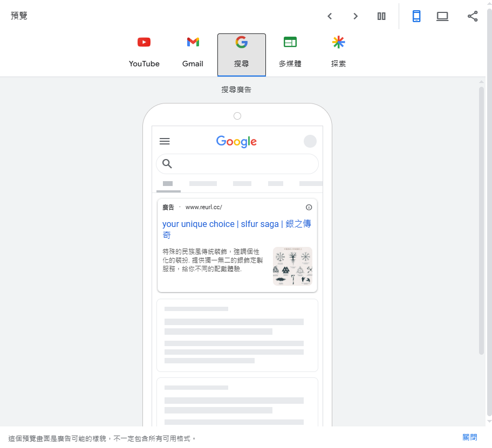Click the ad description text 特殊的民族風傳統裝飾
Image resolution: width=492 pixels, height=448 pixels.
[213, 260]
